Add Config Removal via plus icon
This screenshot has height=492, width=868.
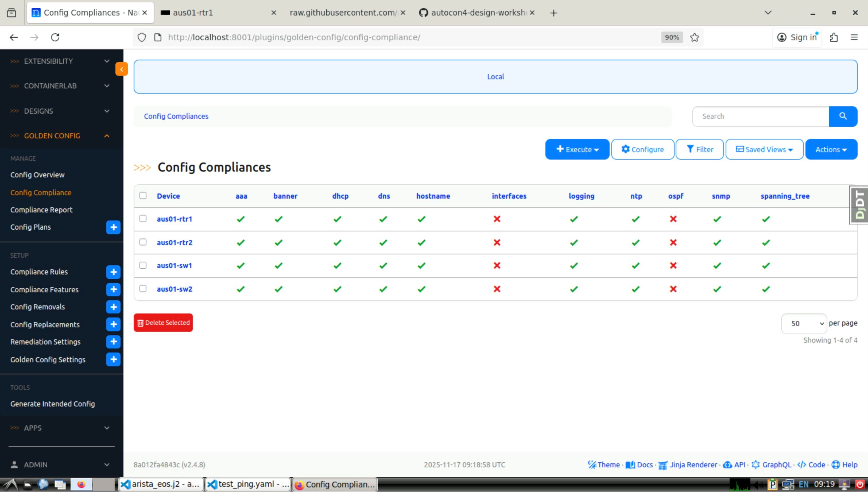[113, 307]
